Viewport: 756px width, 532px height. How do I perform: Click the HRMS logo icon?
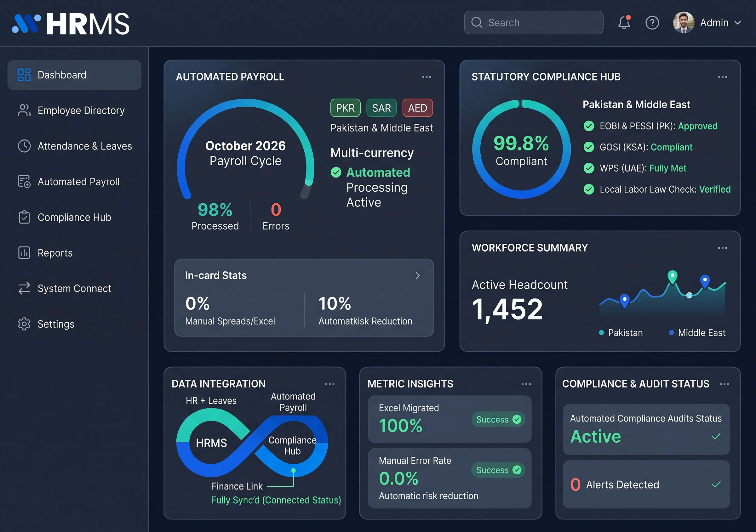(26, 24)
